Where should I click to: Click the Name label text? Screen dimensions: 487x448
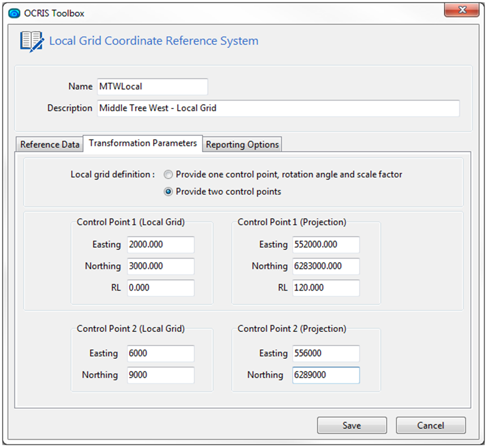[x=81, y=86]
